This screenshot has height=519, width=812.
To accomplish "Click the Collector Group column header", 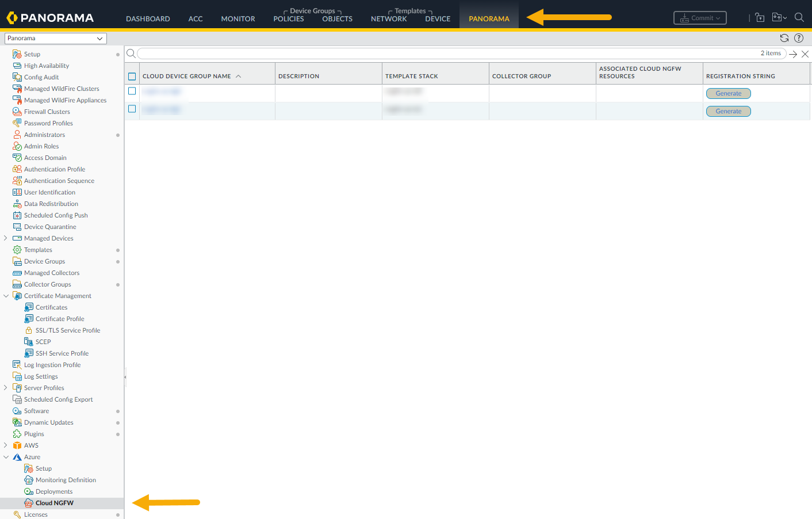I will pyautogui.click(x=522, y=76).
